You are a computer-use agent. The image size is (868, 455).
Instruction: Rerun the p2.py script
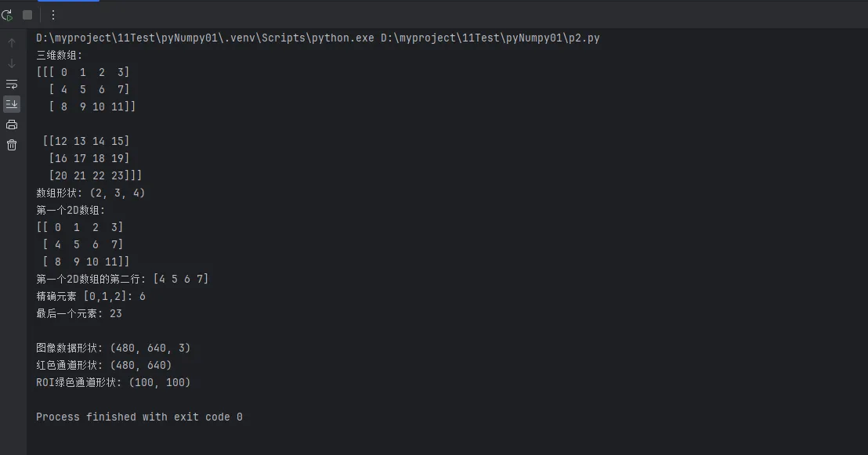click(7, 15)
